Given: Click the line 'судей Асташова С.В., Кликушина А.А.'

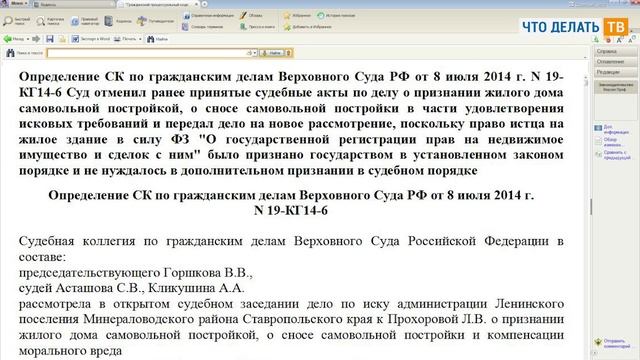Looking at the screenshot, I should point(131,288).
